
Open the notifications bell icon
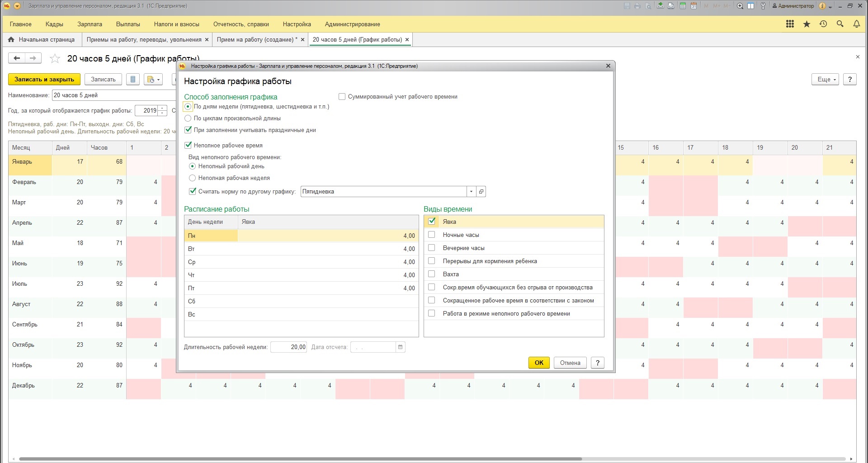857,24
